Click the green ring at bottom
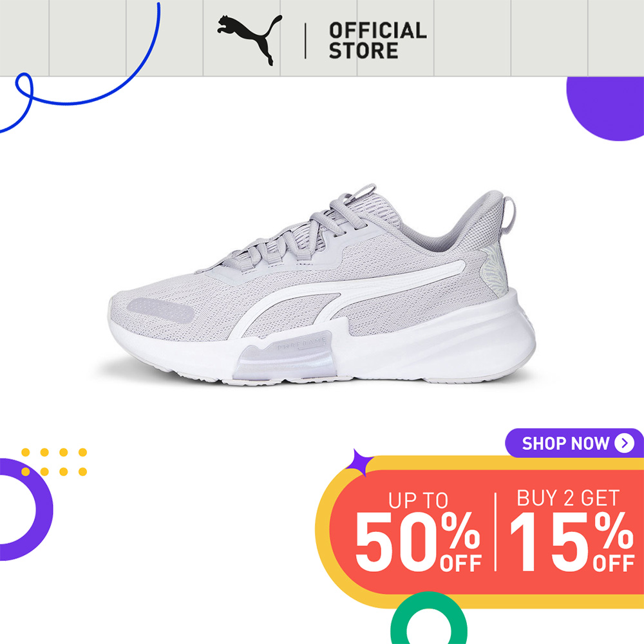Image resolution: width=644 pixels, height=644 pixels. tap(428, 618)
